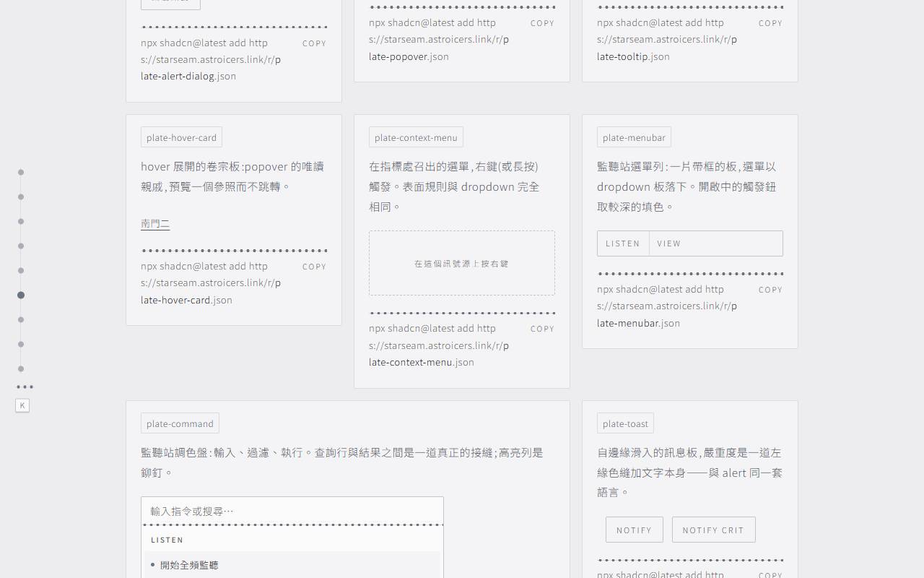Jump to the bottommost section dot above the ellipsis
The width and height of the screenshot is (924, 578).
coord(21,368)
